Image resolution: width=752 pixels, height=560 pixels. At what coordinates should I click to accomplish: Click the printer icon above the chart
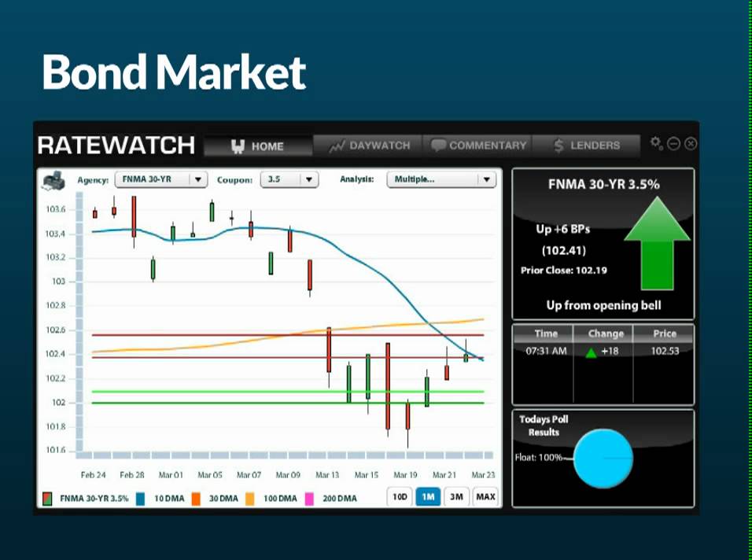[53, 181]
